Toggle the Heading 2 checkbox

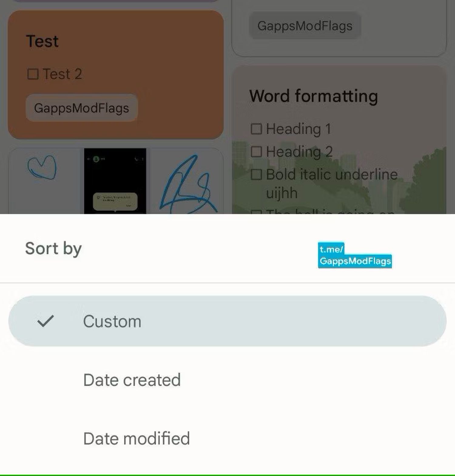[x=256, y=151]
